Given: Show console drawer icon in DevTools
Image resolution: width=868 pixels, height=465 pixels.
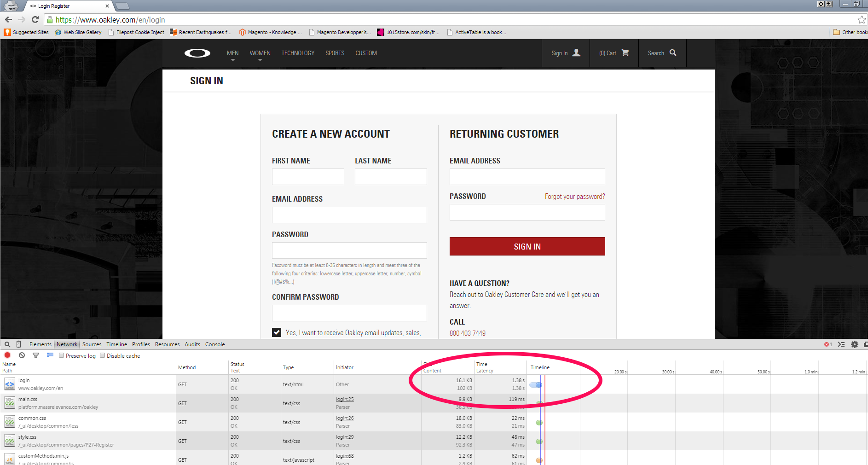Looking at the screenshot, I should tap(841, 344).
